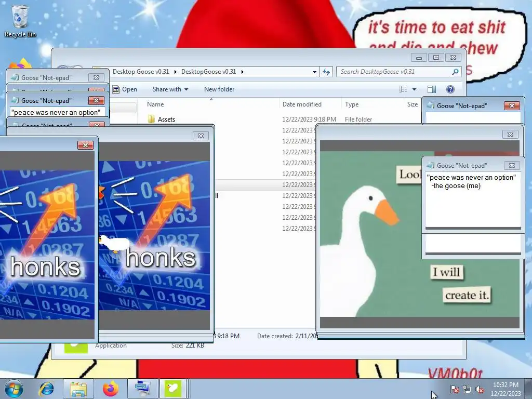
Task: Switch to the Desktop Goose taskbar button
Action: [x=172, y=389]
